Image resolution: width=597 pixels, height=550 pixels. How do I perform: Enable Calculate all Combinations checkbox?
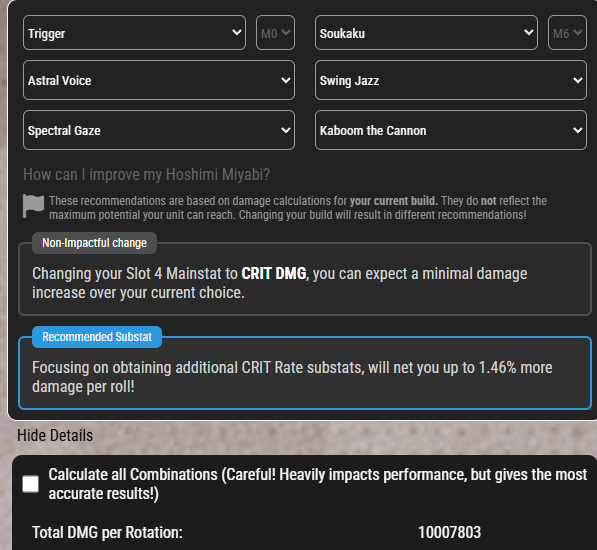point(30,484)
